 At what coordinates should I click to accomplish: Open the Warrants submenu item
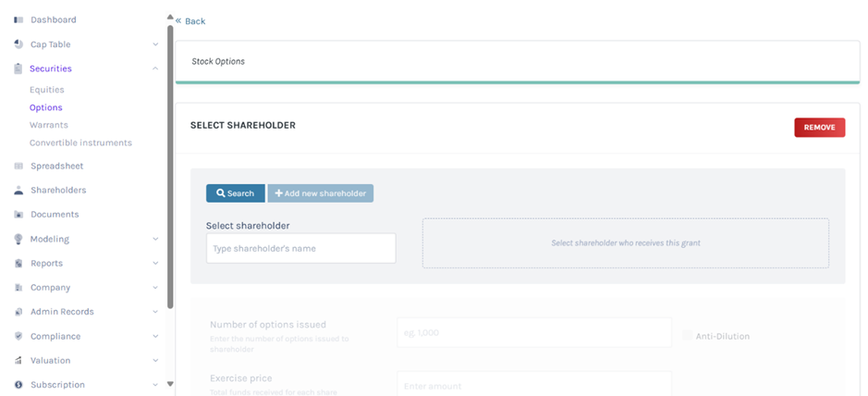(x=48, y=125)
